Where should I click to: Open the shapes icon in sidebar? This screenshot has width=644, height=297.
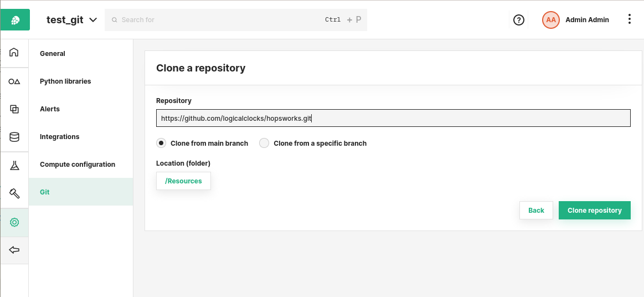[14, 81]
